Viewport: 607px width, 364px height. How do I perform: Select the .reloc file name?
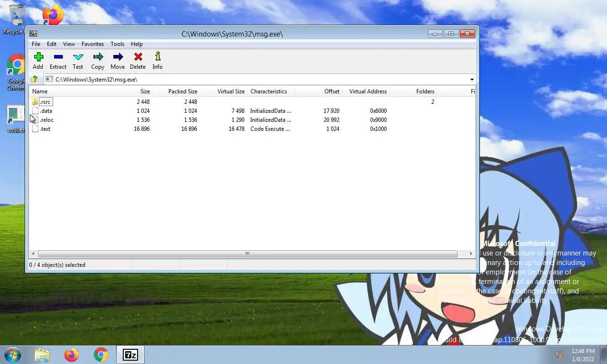pyautogui.click(x=47, y=120)
